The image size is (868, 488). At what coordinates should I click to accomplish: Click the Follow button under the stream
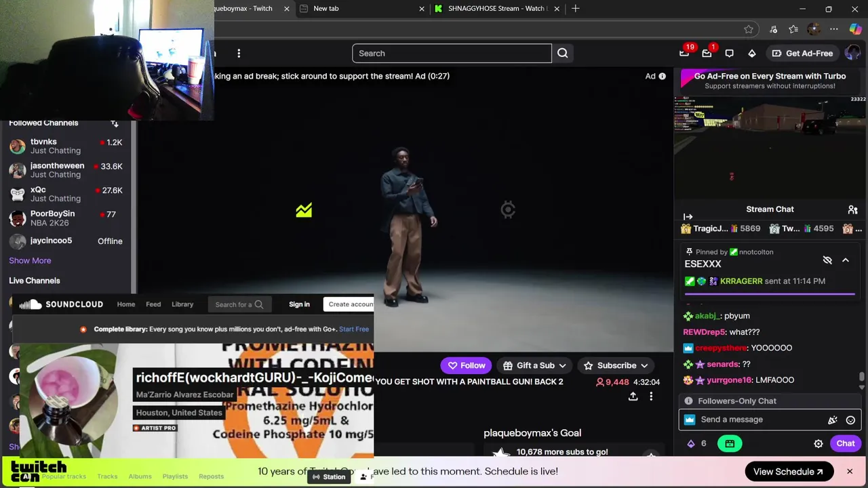tap(465, 366)
